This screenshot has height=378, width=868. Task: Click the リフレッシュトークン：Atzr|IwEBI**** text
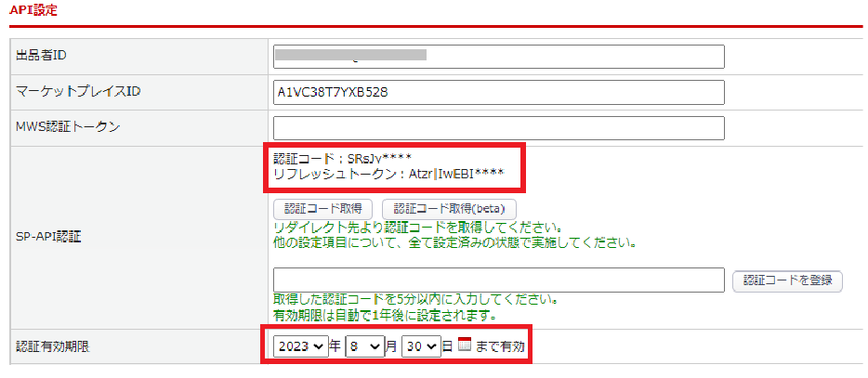click(388, 174)
